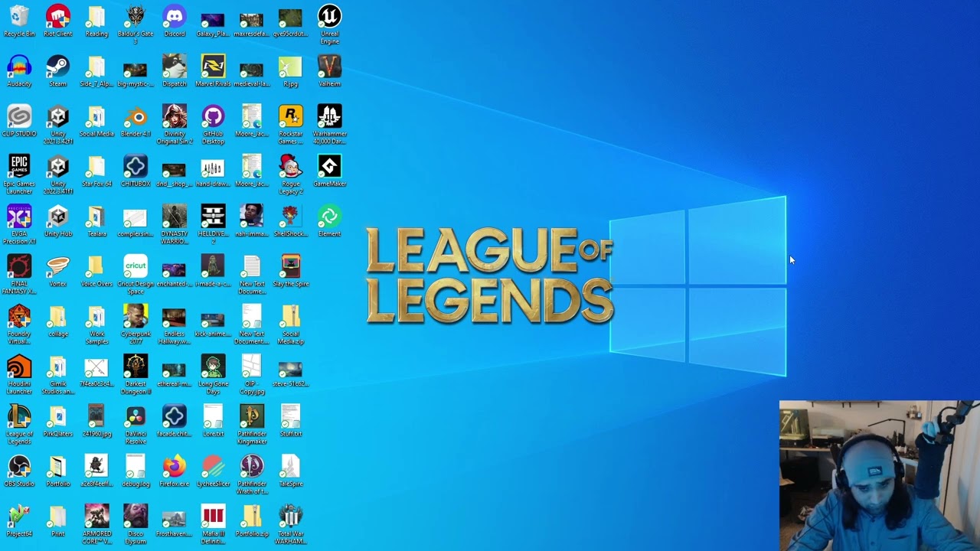980x551 pixels.
Task: Click the Frosthaven image thumbnail
Action: 175,520
